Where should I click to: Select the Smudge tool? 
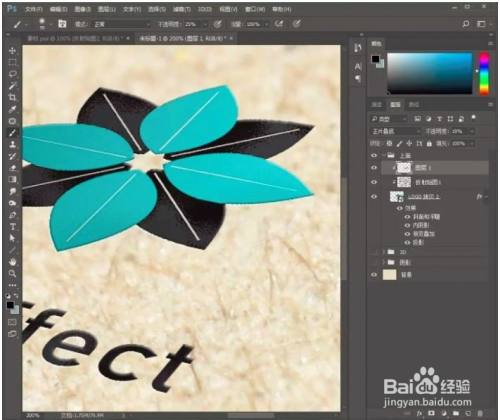click(x=12, y=191)
